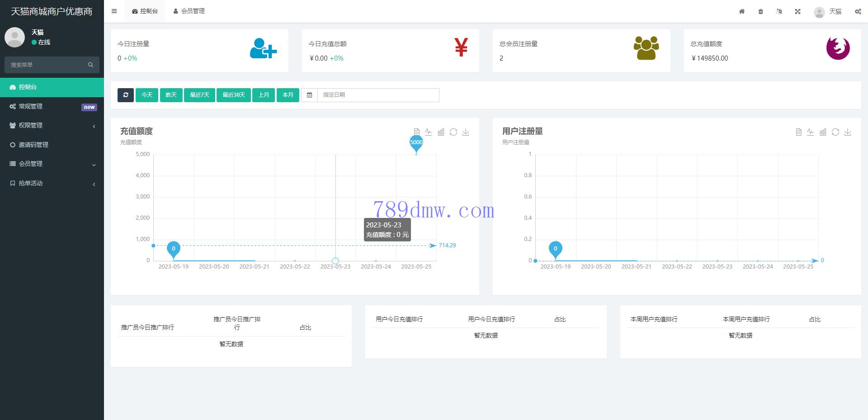Click the refresh button beside 今天
This screenshot has width=868, height=420.
point(126,95)
